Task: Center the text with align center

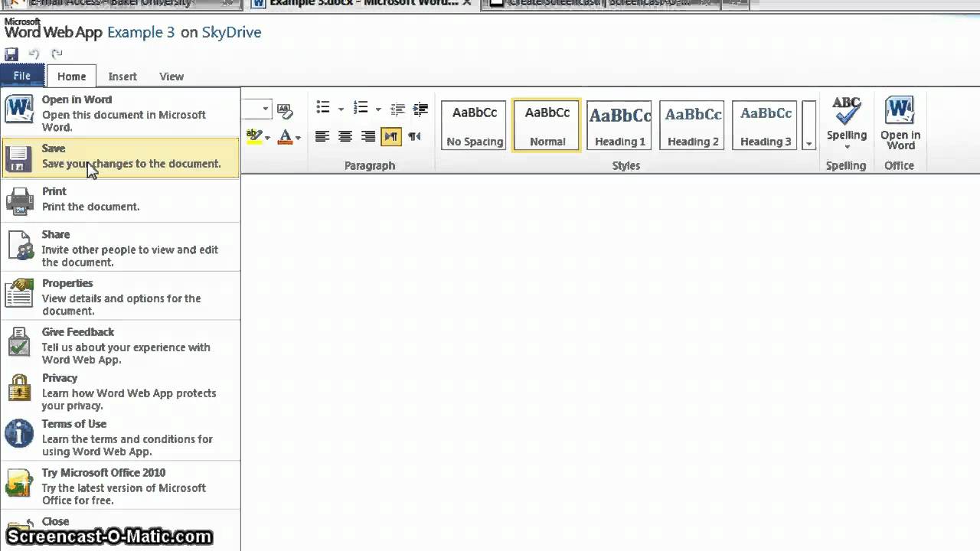Action: click(345, 137)
